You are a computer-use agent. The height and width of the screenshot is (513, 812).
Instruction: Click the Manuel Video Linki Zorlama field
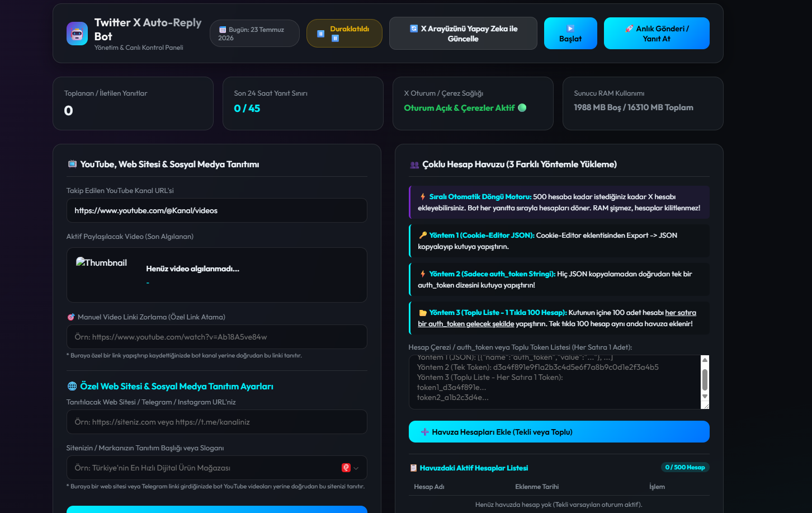217,337
